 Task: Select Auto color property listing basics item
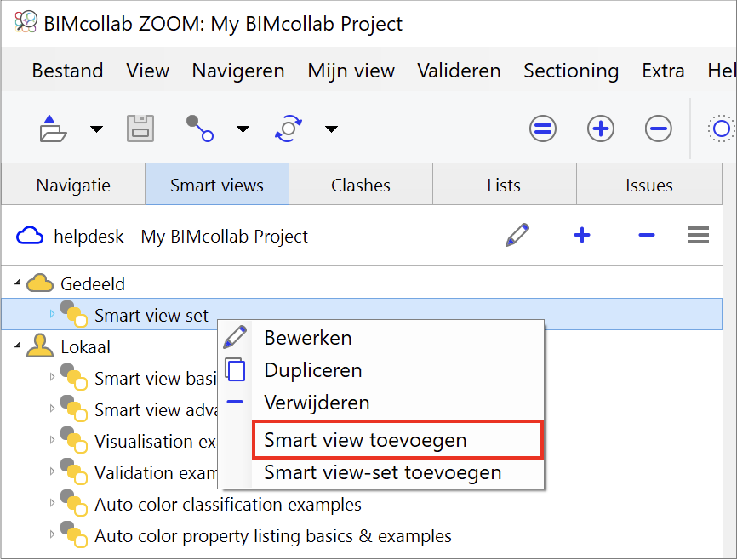click(272, 536)
